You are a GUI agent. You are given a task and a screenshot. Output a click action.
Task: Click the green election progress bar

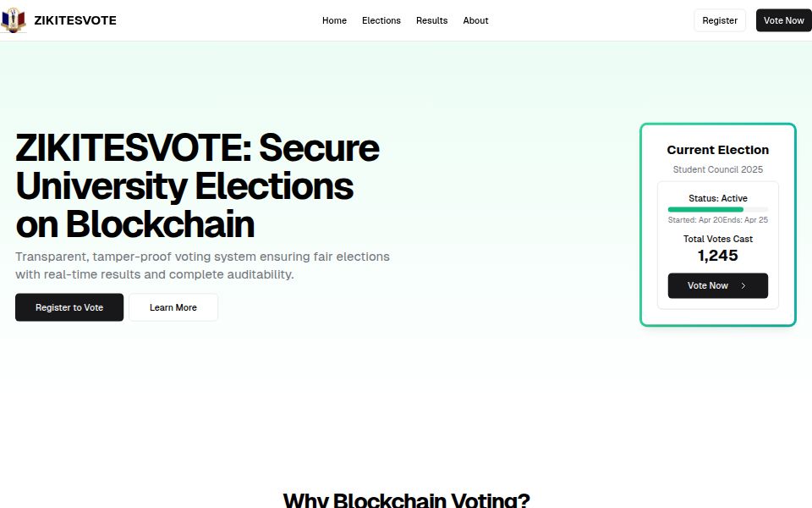point(705,209)
